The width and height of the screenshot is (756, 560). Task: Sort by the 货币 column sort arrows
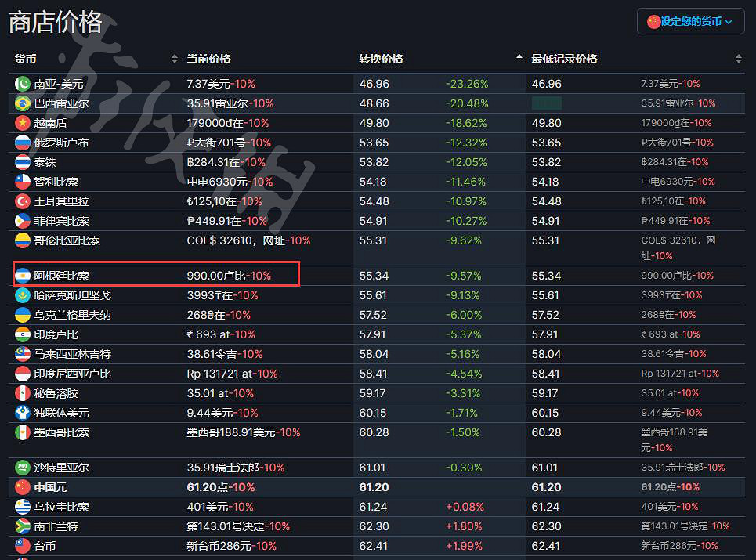[x=174, y=60]
